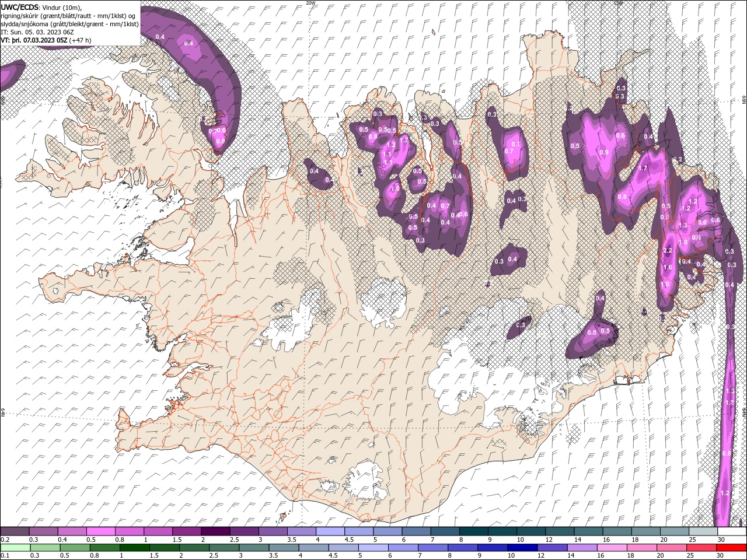Click the '0.2' label in snow legend row

5,540
